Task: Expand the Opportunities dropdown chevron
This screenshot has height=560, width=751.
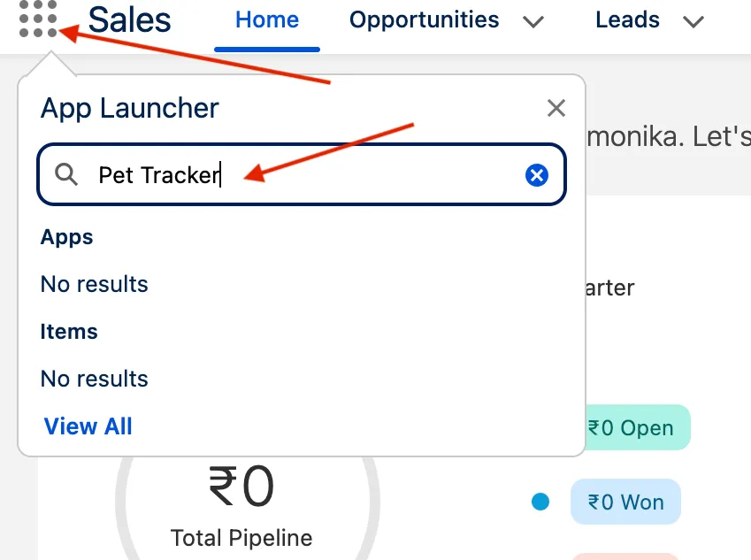Action: pos(533,22)
